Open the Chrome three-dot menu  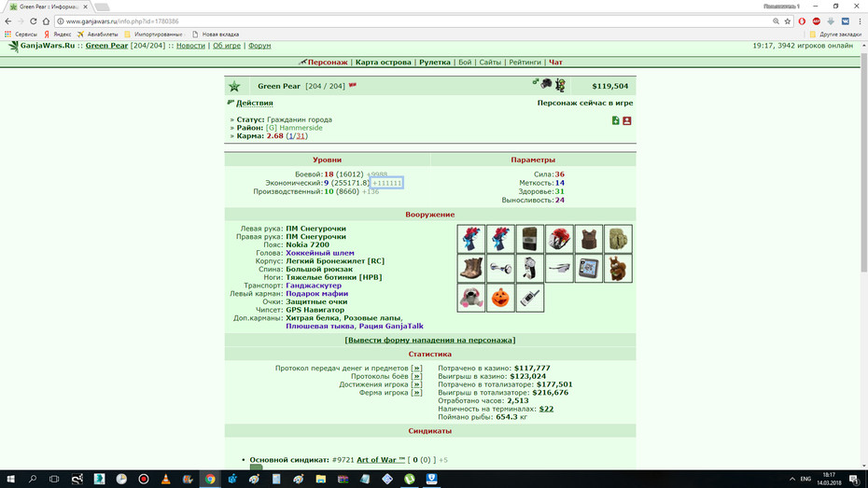tap(860, 21)
